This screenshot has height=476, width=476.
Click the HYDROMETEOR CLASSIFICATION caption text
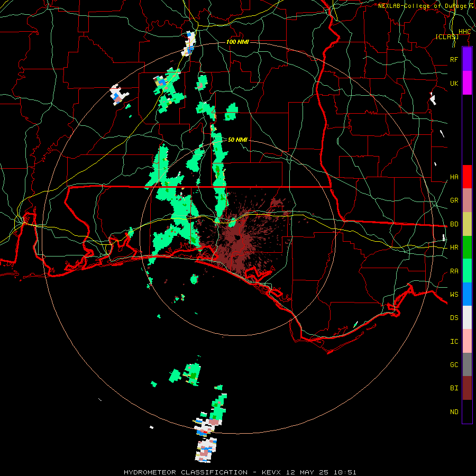[x=186, y=472]
